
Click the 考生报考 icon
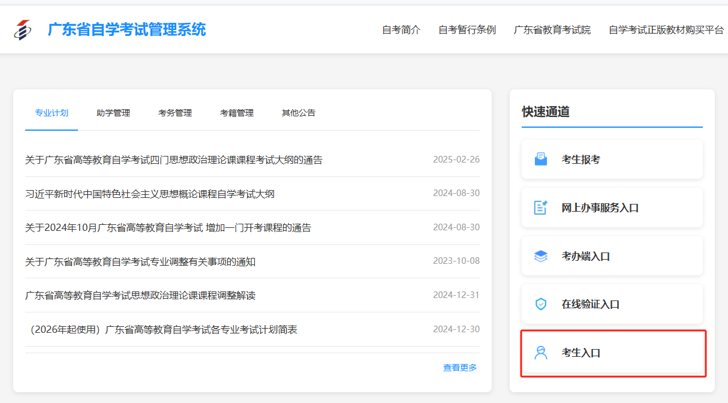click(x=541, y=159)
